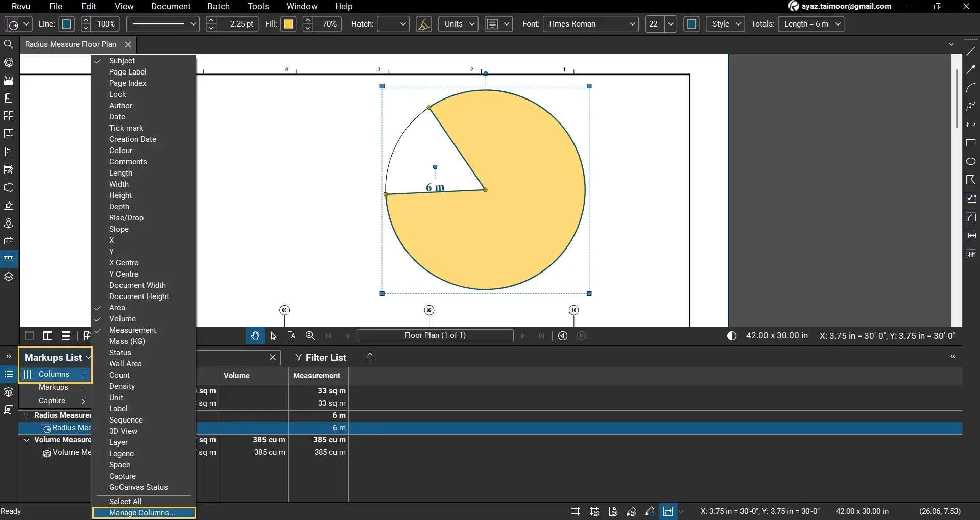Screen dimensions: 980x520
Task: Uncheck the Subject column option
Action: point(122,61)
